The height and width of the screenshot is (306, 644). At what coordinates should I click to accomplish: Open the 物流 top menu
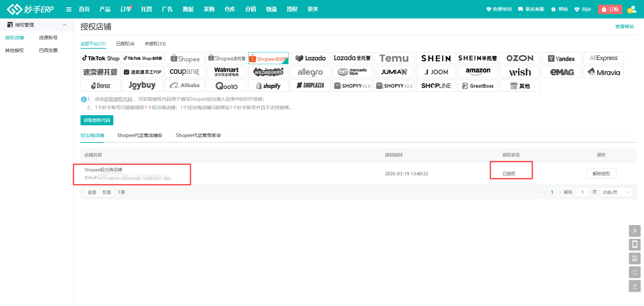tap(271, 9)
